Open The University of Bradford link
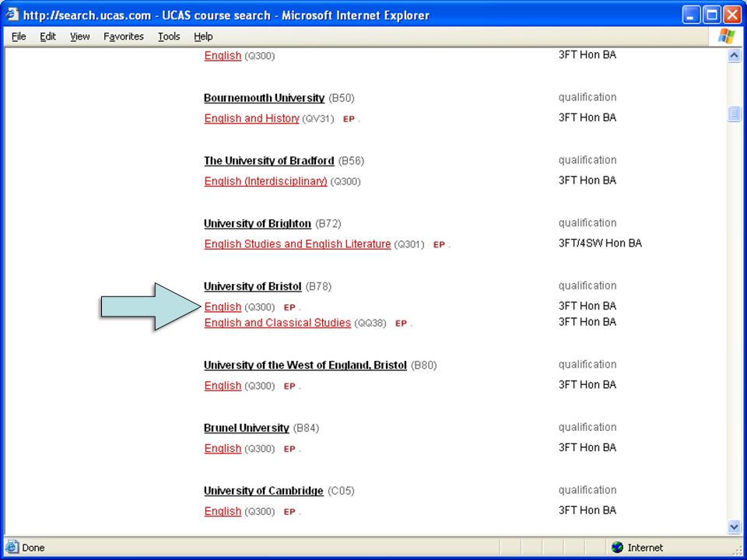 (269, 161)
